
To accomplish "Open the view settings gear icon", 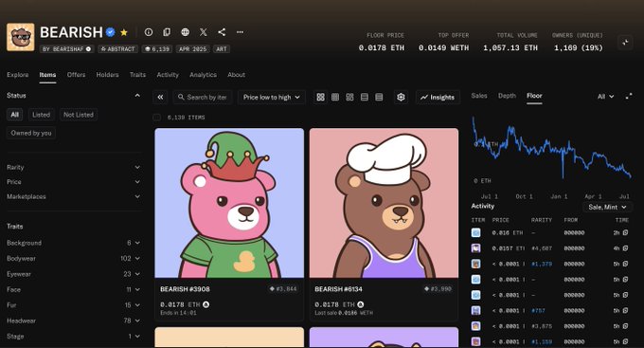I will (401, 97).
